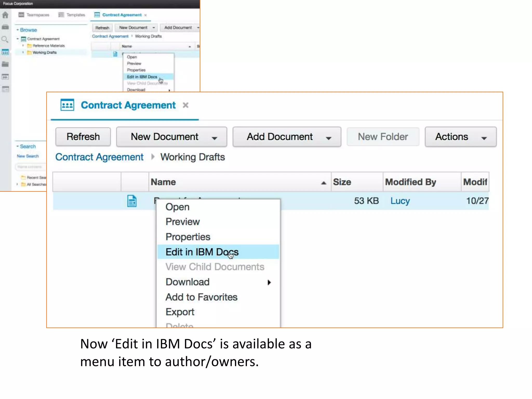Click the Contract Agreement breadcrumb link
This screenshot has width=532, height=399.
click(x=99, y=157)
